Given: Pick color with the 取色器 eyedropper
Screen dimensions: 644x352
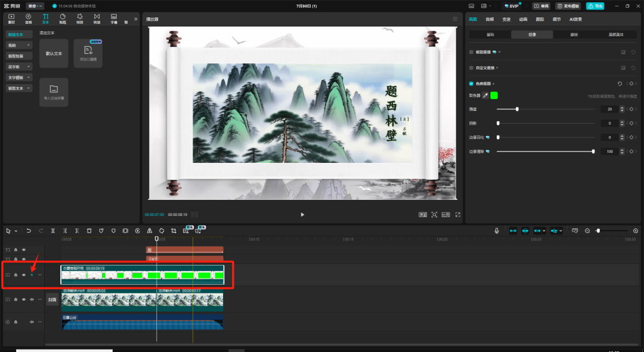Looking at the screenshot, I should (x=485, y=95).
